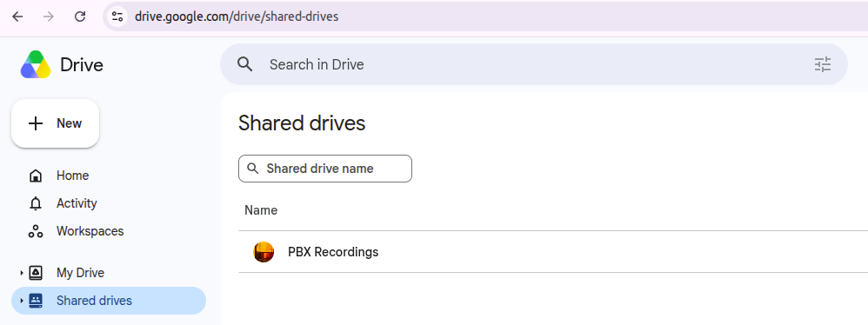Open the PBX Recordings shared drive

(333, 252)
